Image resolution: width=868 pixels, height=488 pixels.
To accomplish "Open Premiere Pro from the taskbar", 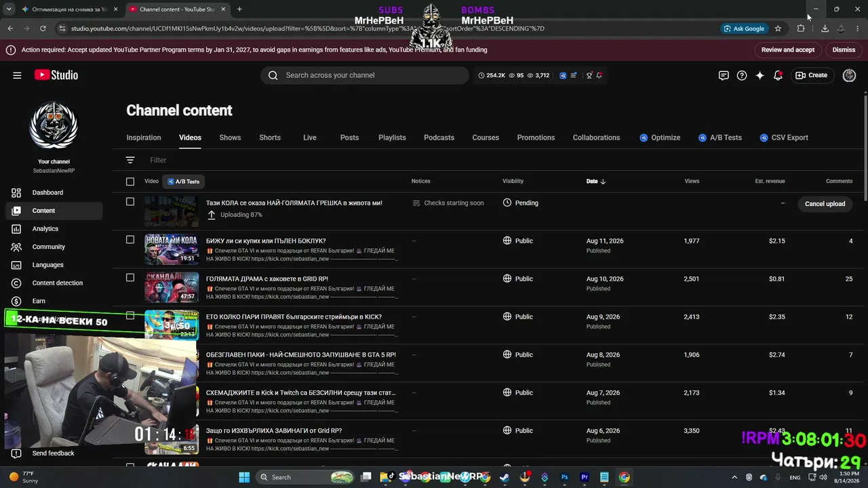I will pos(585,477).
